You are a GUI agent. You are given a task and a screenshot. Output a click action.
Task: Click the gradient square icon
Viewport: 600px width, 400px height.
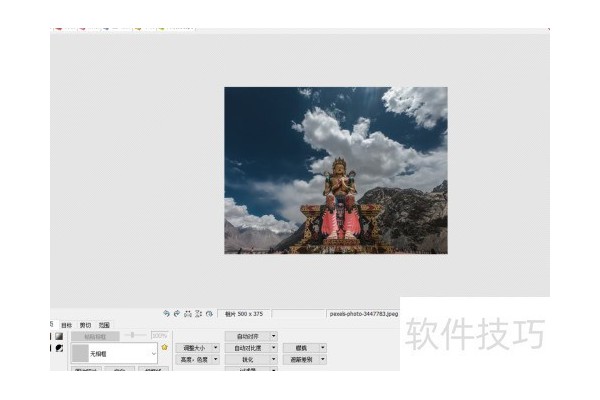59,336
